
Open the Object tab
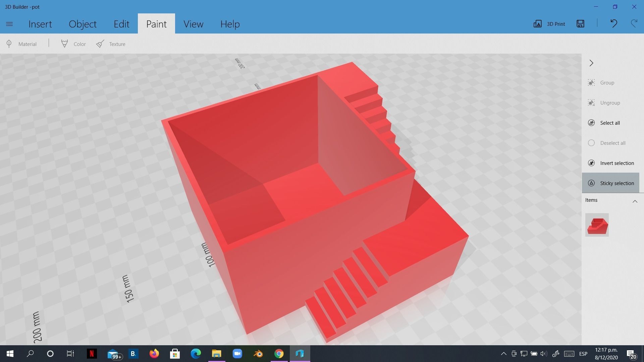[x=83, y=24]
